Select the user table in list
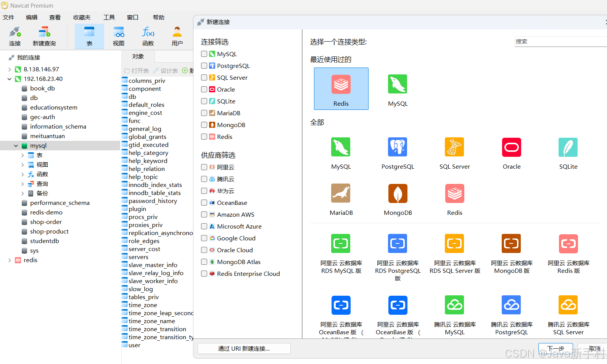The height and width of the screenshot is (364, 607). tap(134, 345)
